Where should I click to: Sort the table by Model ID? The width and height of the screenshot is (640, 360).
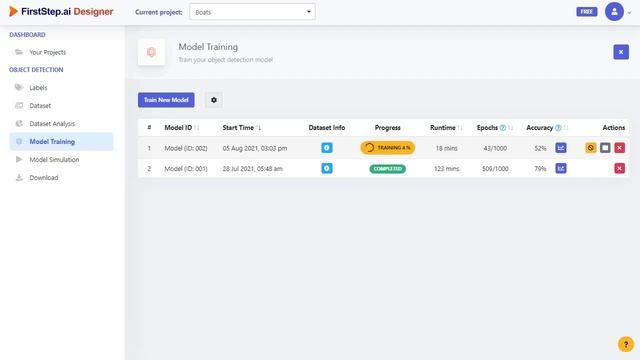[x=197, y=128]
